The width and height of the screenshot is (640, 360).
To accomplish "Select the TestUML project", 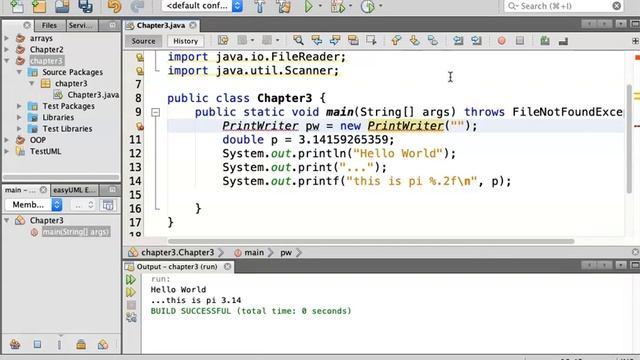I will point(45,151).
